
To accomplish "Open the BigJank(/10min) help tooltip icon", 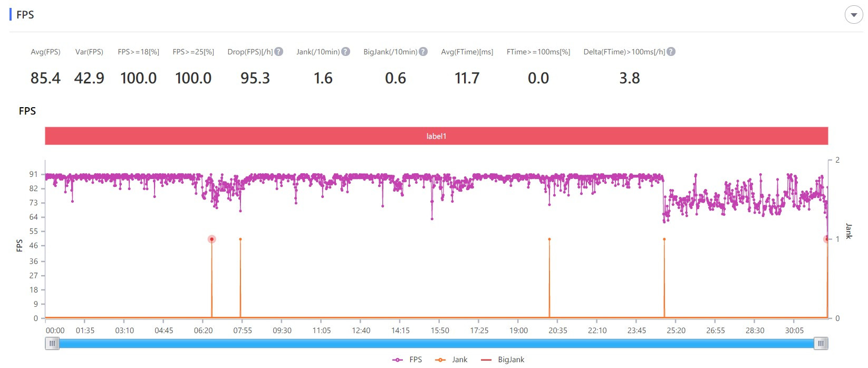I will point(423,52).
